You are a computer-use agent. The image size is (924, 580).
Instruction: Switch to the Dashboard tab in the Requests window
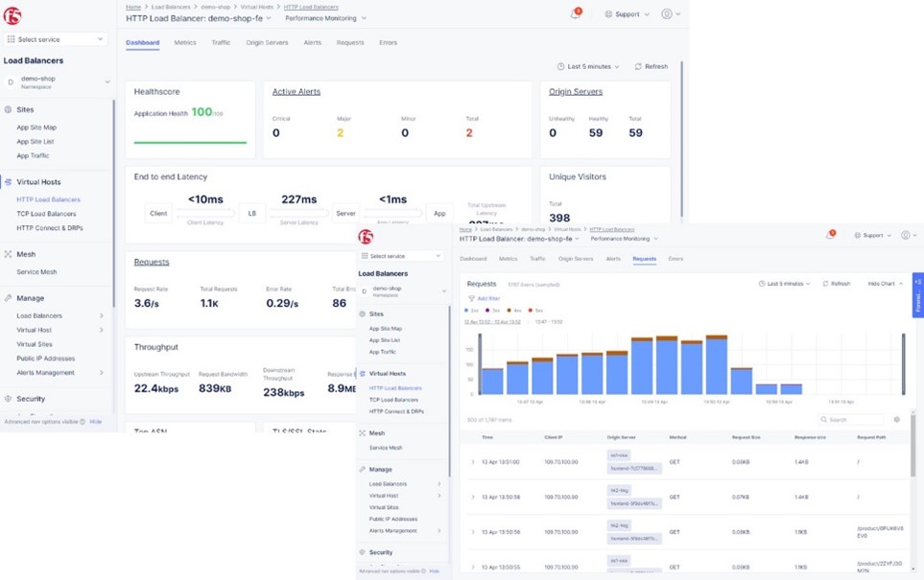click(x=473, y=259)
